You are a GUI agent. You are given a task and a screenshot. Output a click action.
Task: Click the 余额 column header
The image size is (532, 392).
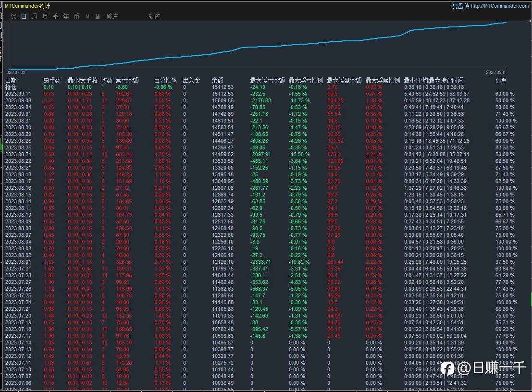coord(218,80)
